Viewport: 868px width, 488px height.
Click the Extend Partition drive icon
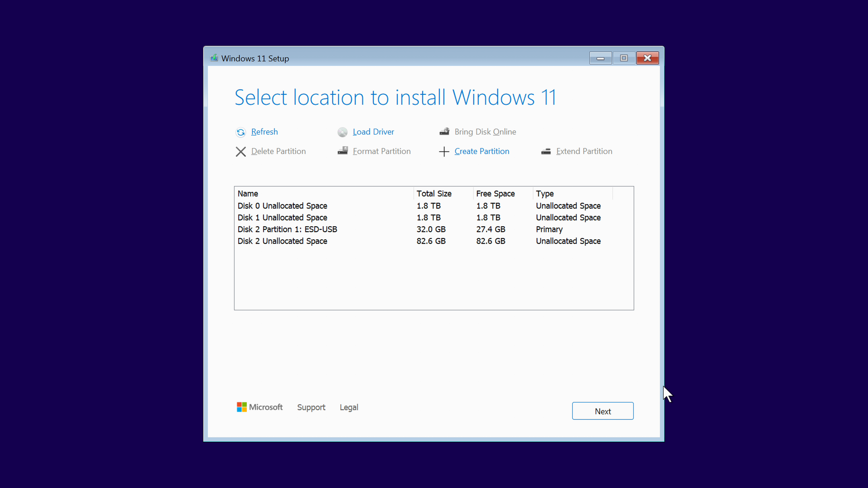coord(546,152)
